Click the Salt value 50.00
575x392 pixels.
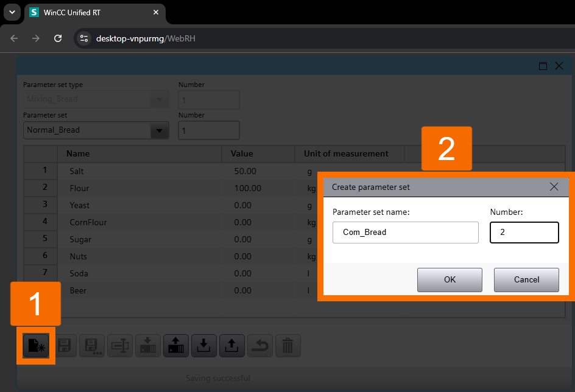(x=245, y=171)
